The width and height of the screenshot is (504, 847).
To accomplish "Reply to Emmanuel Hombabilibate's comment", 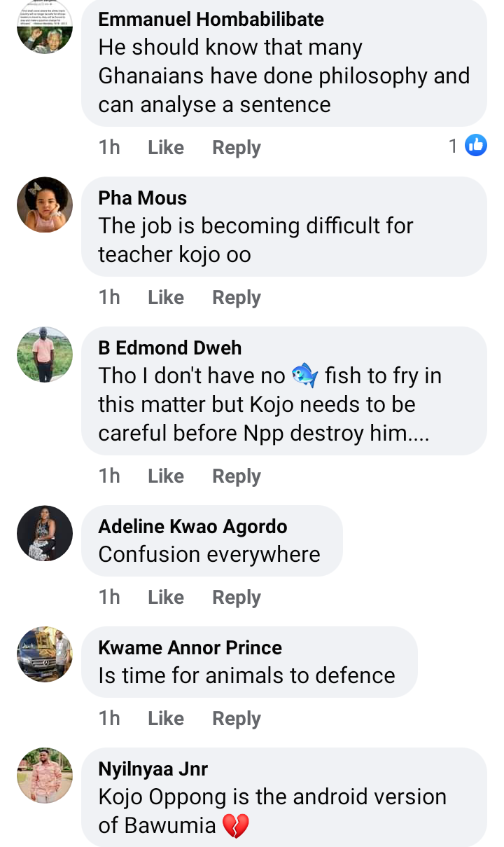I will [x=237, y=148].
